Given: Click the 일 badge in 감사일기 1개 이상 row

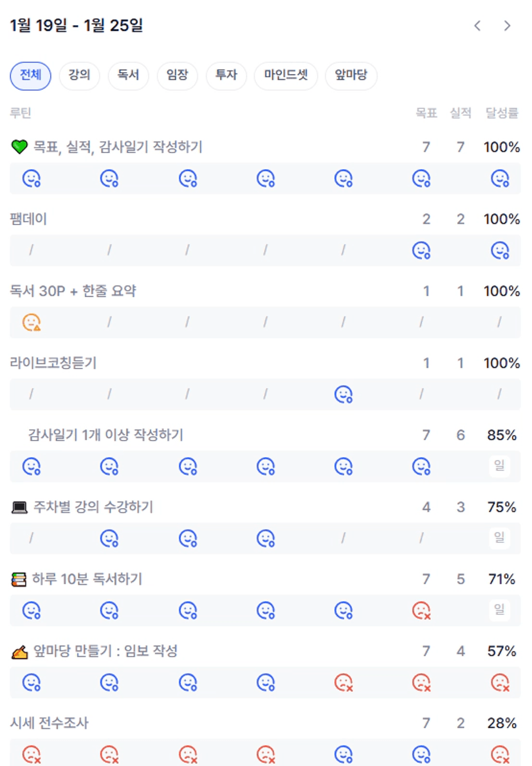Looking at the screenshot, I should coord(499,466).
